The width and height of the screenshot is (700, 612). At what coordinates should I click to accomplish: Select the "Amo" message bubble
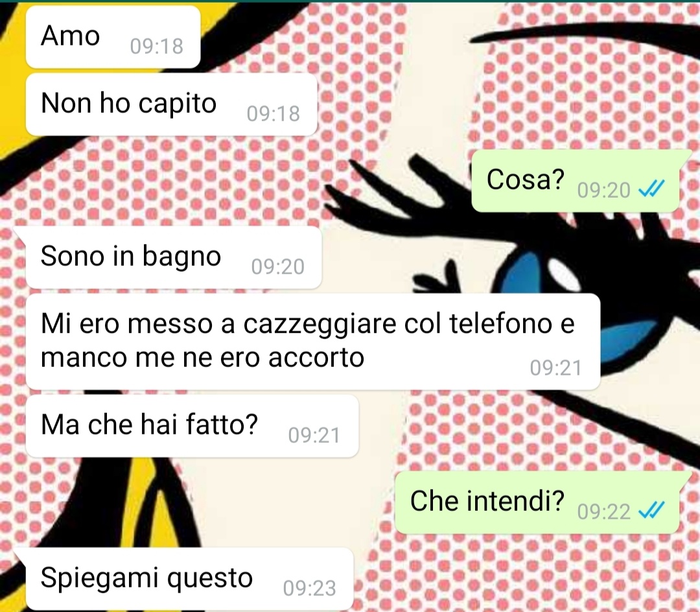[113, 37]
